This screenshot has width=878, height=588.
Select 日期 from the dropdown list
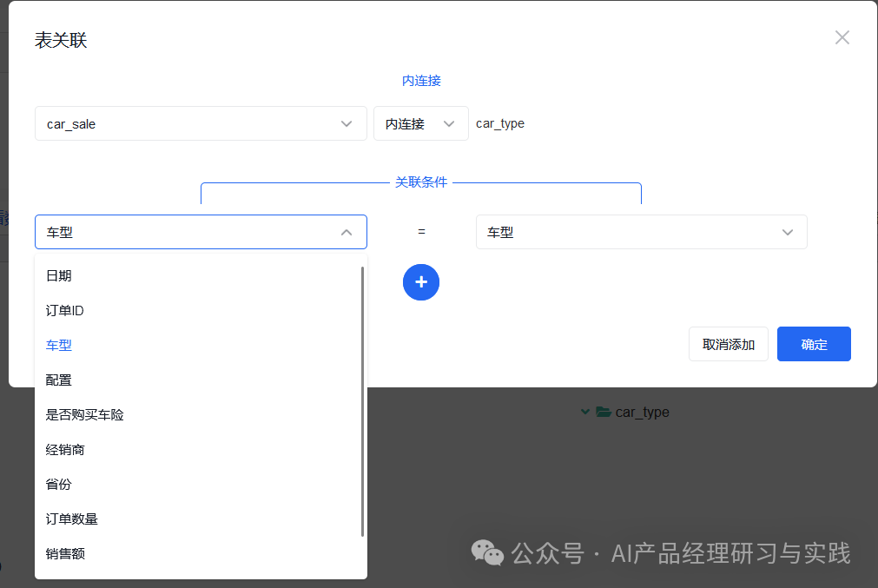(59, 276)
